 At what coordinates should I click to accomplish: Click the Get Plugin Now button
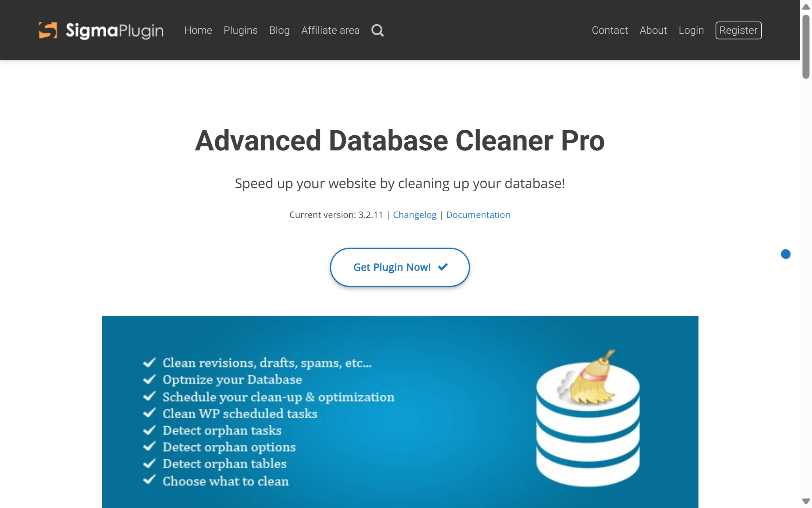click(x=399, y=267)
